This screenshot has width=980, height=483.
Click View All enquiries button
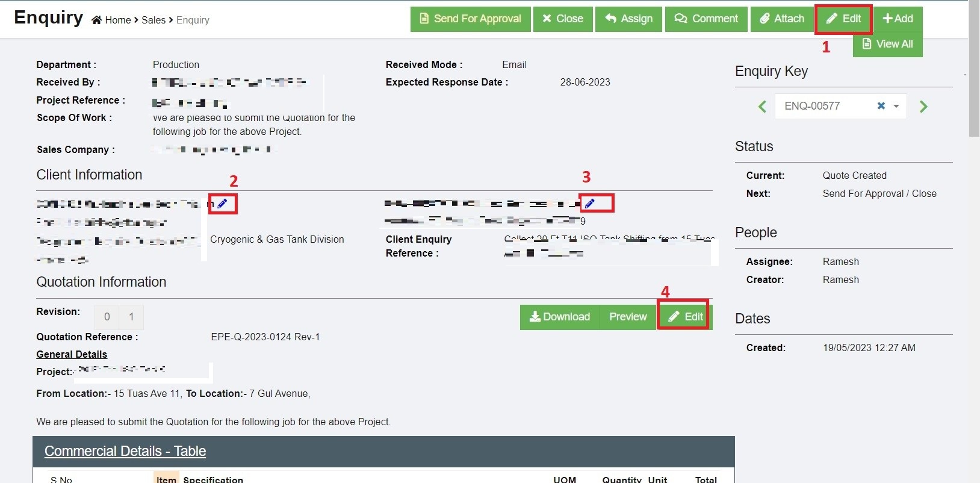pyautogui.click(x=887, y=44)
